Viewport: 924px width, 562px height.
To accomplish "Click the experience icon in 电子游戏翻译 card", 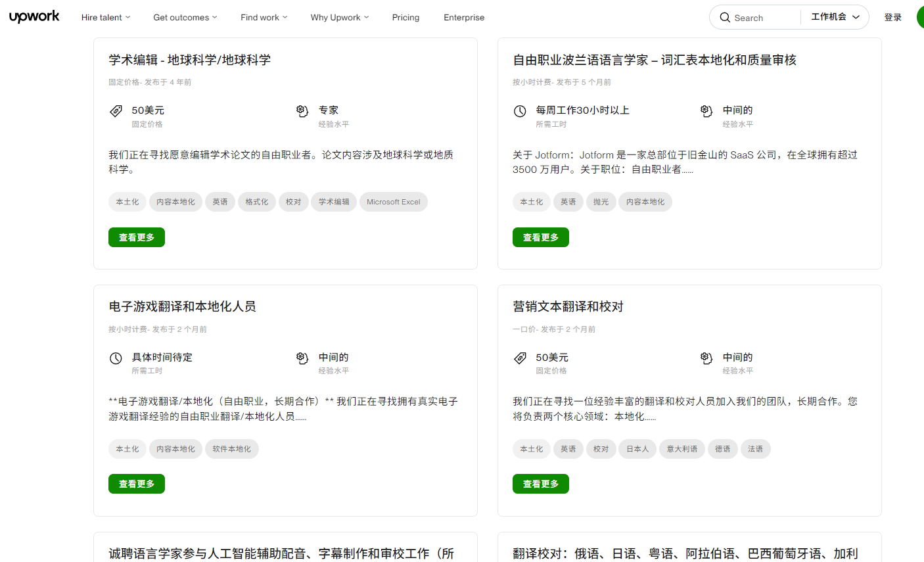I will [302, 358].
